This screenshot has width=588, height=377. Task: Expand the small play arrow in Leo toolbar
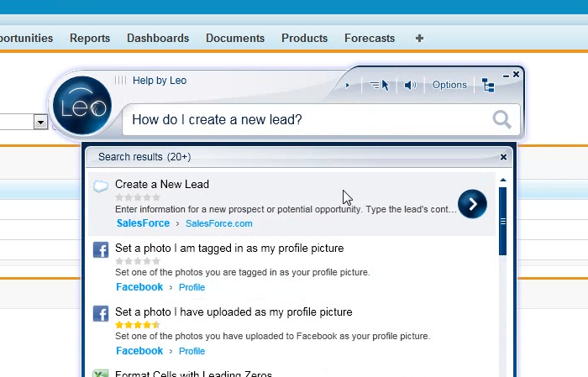tap(348, 85)
